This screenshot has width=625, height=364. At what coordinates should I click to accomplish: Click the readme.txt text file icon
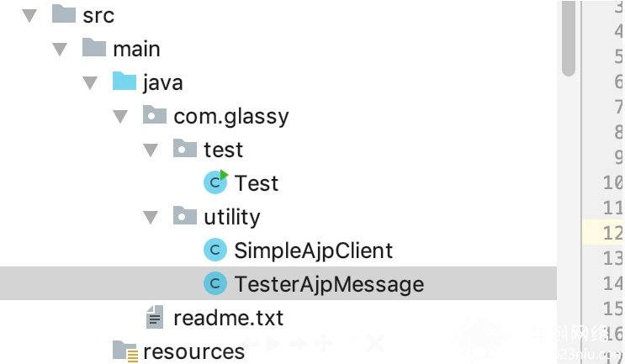pos(155,317)
